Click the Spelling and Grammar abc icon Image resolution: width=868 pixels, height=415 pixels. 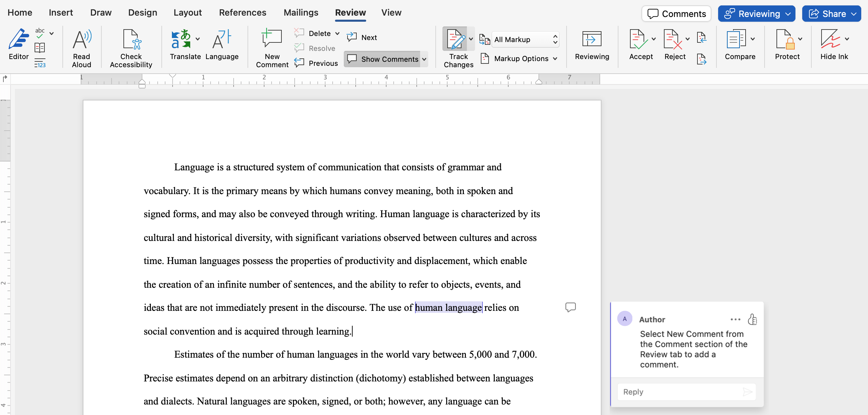point(40,33)
